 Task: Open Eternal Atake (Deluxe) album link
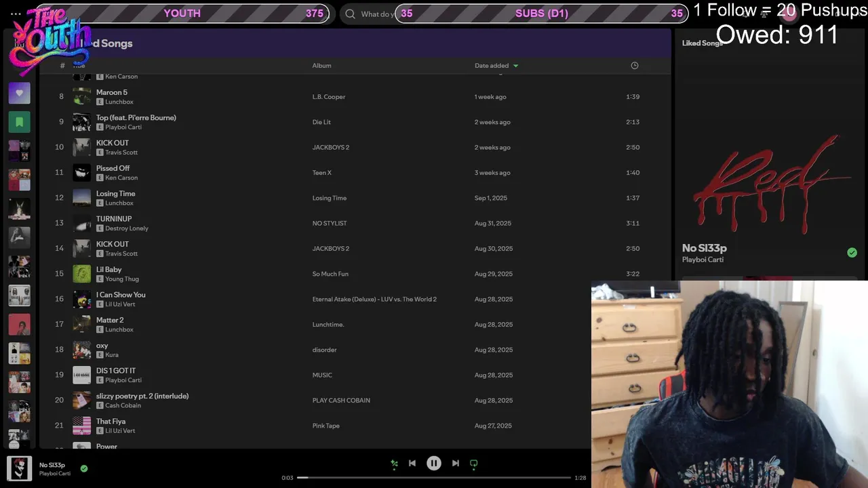[374, 299]
